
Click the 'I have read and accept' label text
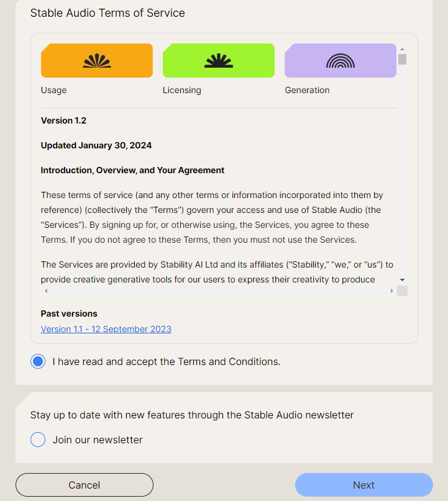pos(167,362)
